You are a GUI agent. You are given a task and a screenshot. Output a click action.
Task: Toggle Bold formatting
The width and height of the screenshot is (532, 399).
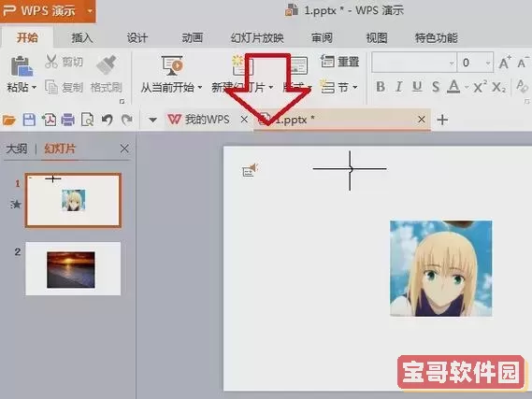(x=381, y=87)
